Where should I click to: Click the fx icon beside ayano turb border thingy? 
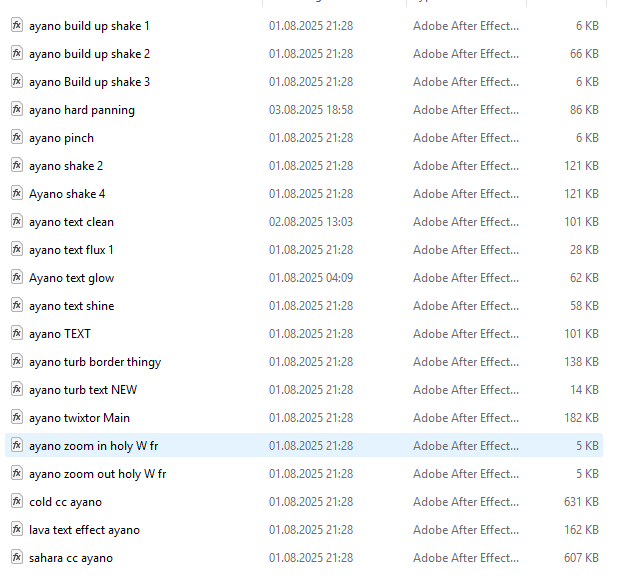(17, 362)
